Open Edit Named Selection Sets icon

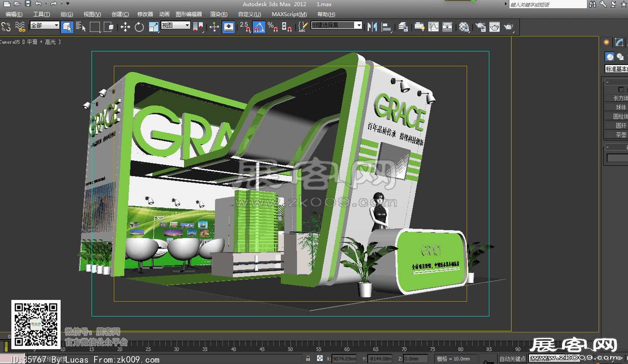(x=303, y=27)
